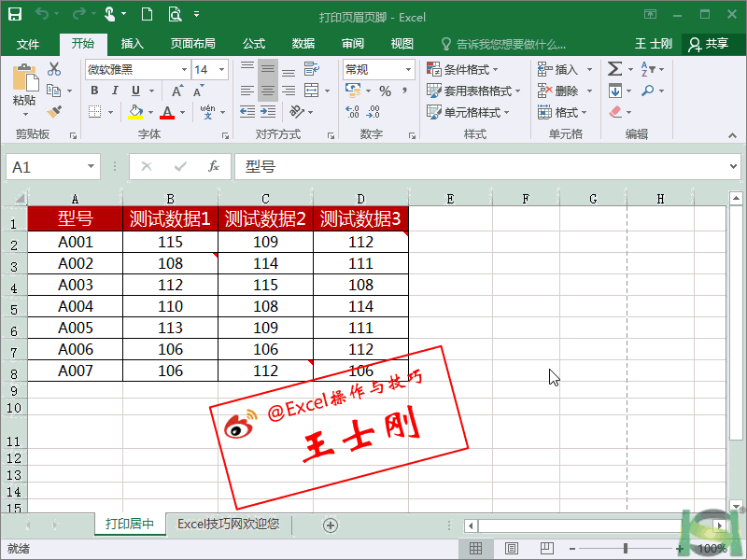Switch to the 数据 ribbon tab
747x560 pixels.
pyautogui.click(x=303, y=44)
